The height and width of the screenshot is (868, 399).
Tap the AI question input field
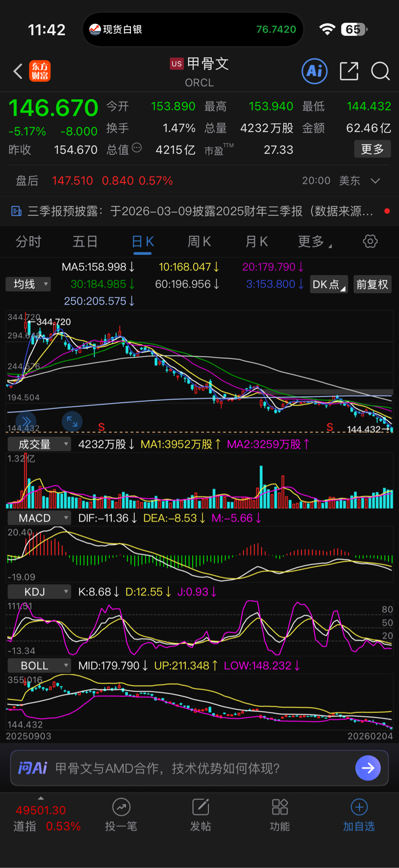point(199,768)
